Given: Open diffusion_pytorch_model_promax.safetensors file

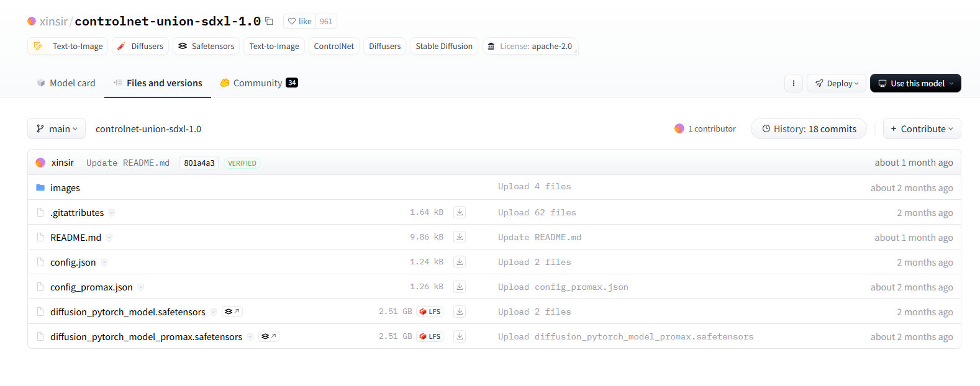Looking at the screenshot, I should point(147,336).
